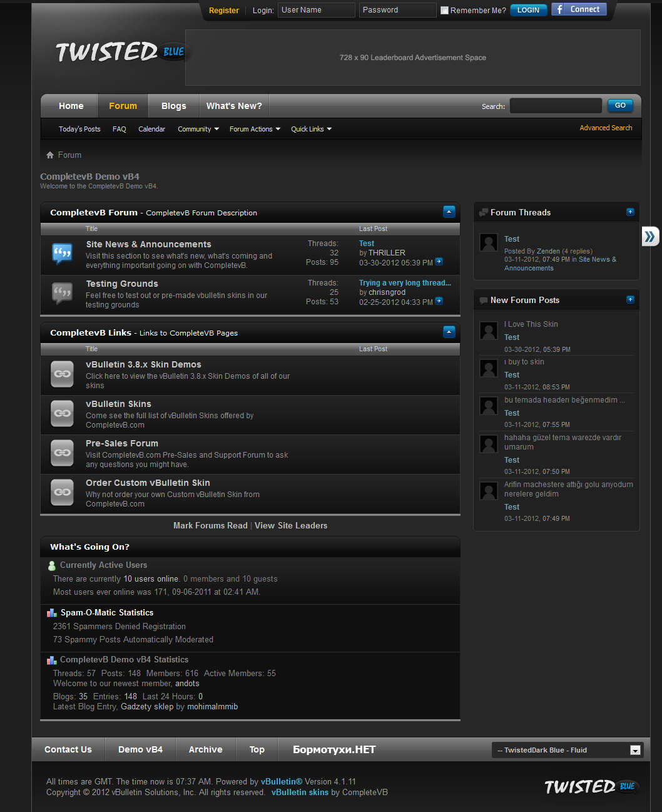The width and height of the screenshot is (662, 812).
Task: Click avatar beside 'hahaha güzel tema' post
Action: click(x=489, y=444)
